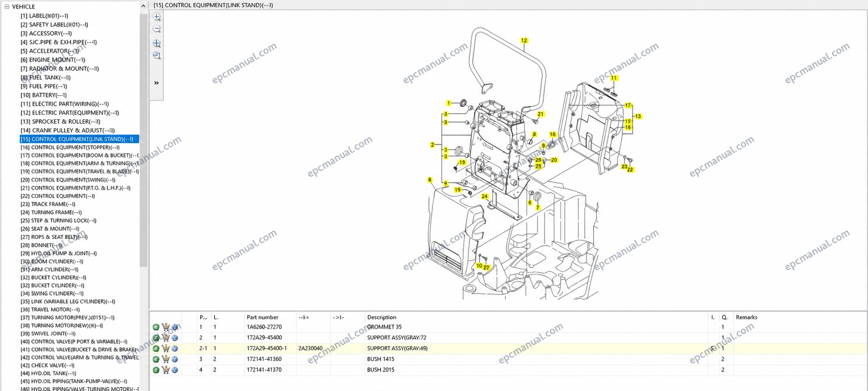Open [2] SAFETY LABEL tree item

coord(54,24)
